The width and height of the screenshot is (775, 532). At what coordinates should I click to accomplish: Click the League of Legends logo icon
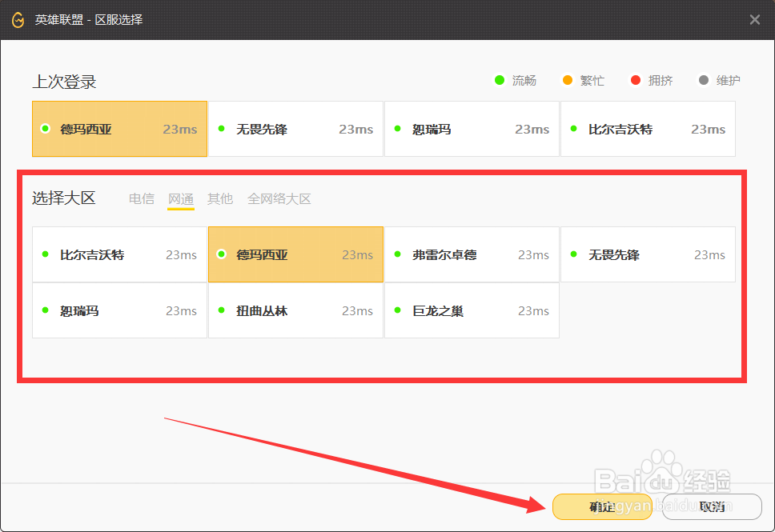(x=17, y=19)
